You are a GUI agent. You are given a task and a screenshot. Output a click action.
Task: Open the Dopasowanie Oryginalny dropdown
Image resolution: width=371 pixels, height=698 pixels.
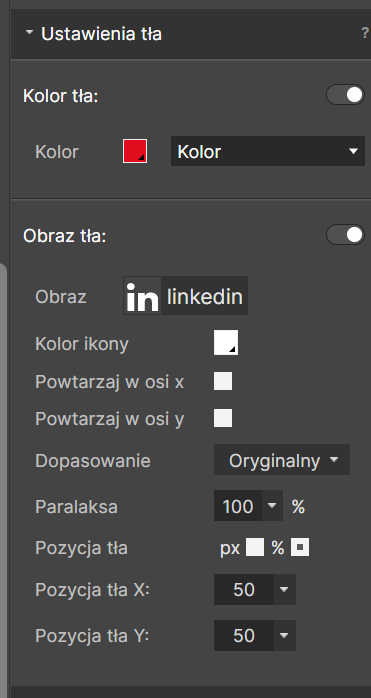coord(282,460)
